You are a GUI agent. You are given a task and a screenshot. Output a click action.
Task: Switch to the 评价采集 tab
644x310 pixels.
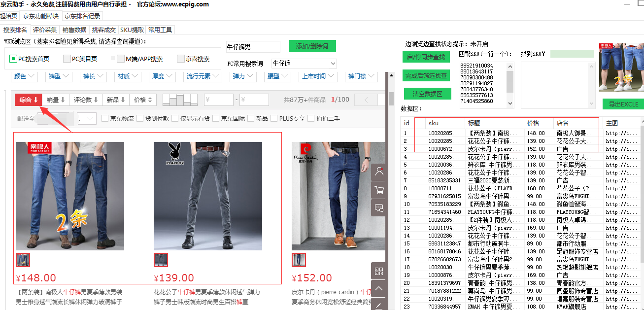[45, 30]
